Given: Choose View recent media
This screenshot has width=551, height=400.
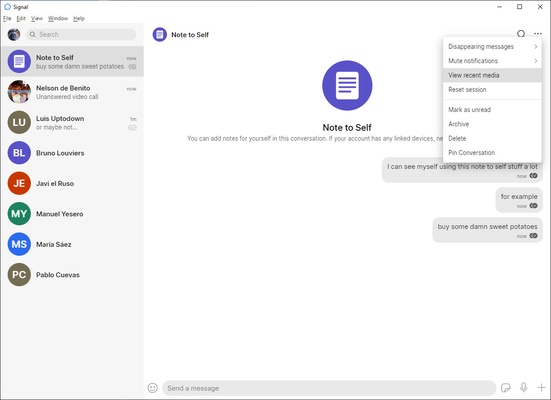Looking at the screenshot, I should 492,75.
